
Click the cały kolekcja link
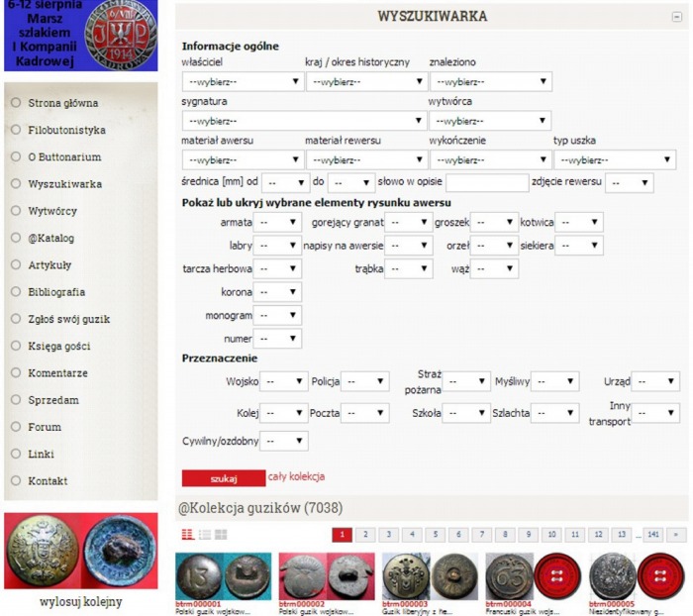click(296, 476)
